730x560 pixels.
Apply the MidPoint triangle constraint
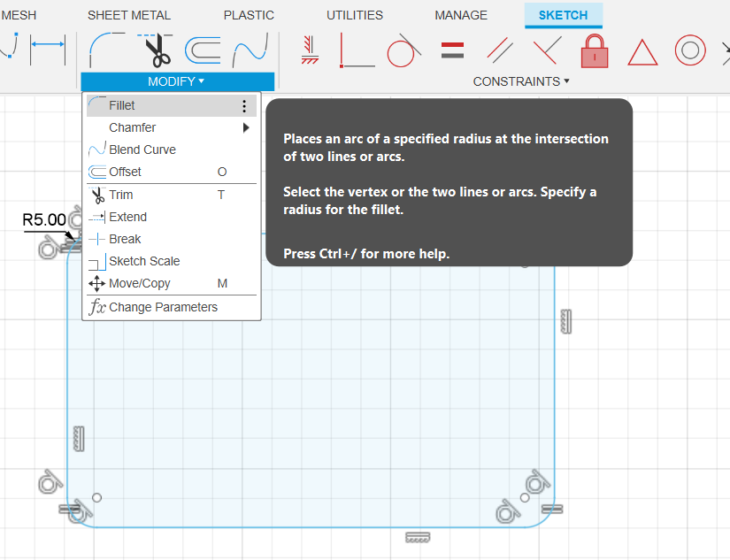point(642,52)
